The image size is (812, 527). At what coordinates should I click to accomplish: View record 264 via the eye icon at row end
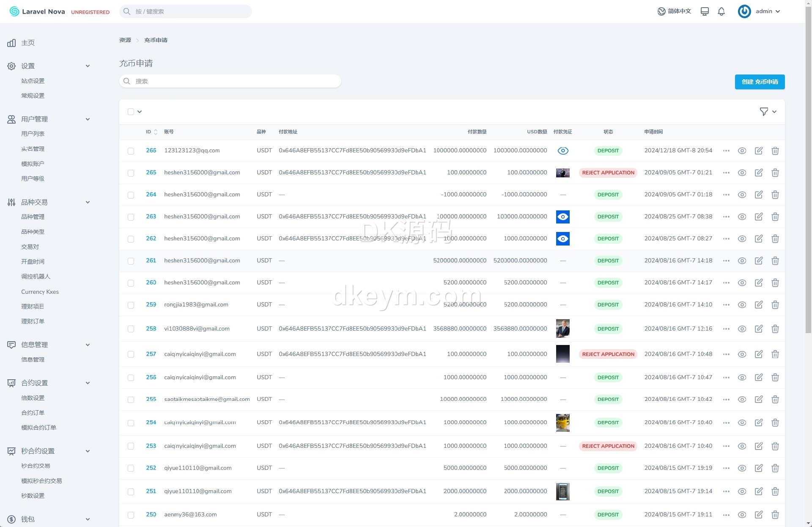(x=742, y=195)
